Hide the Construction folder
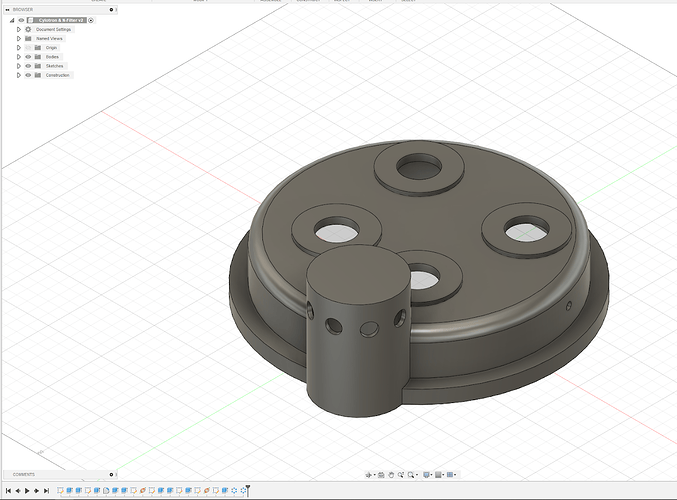 click(x=28, y=75)
